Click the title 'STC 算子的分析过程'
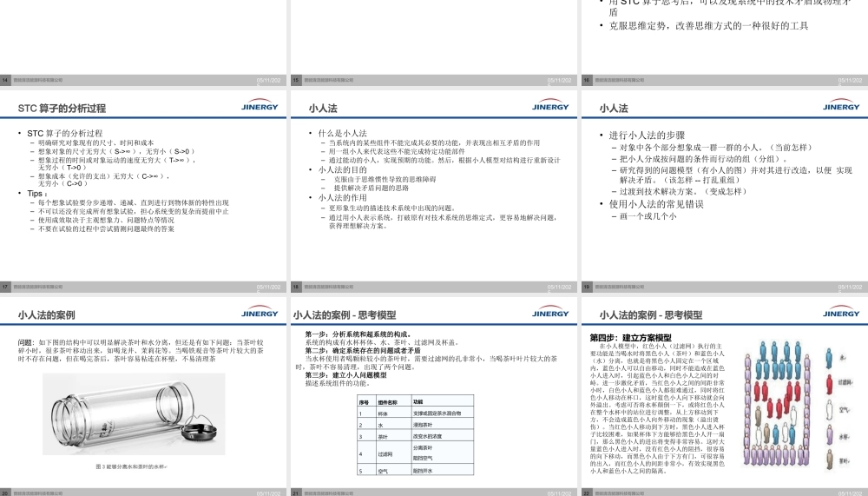Viewport: 868px width, 496px height. pyautogui.click(x=62, y=108)
